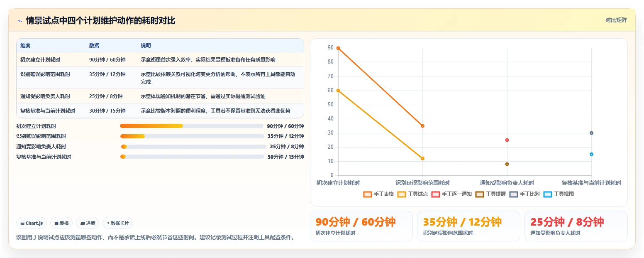The height and width of the screenshot is (258, 644).
Task: Click the 工具试点 data point at 12
Action: 422,158
